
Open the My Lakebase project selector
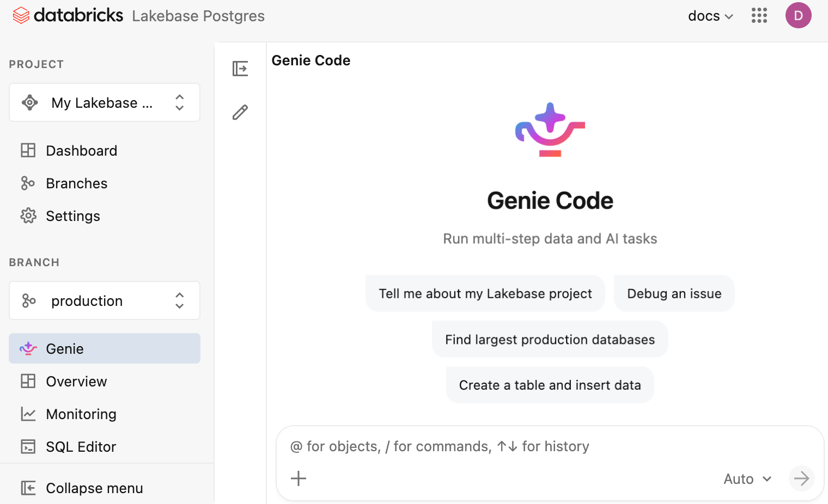tap(105, 102)
